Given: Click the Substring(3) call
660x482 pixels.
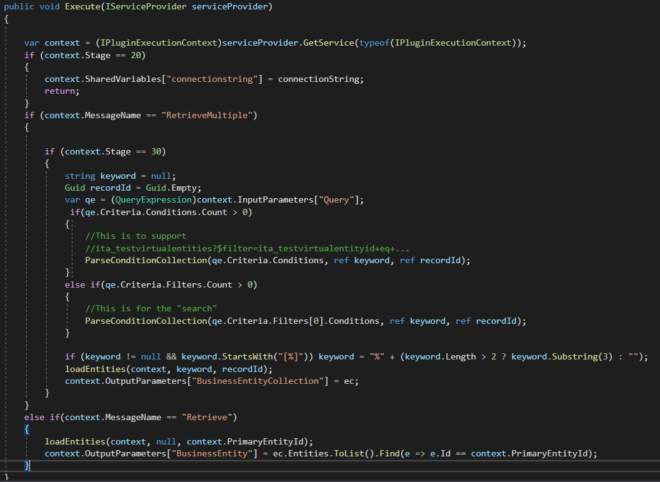Looking at the screenshot, I should coord(570,356).
